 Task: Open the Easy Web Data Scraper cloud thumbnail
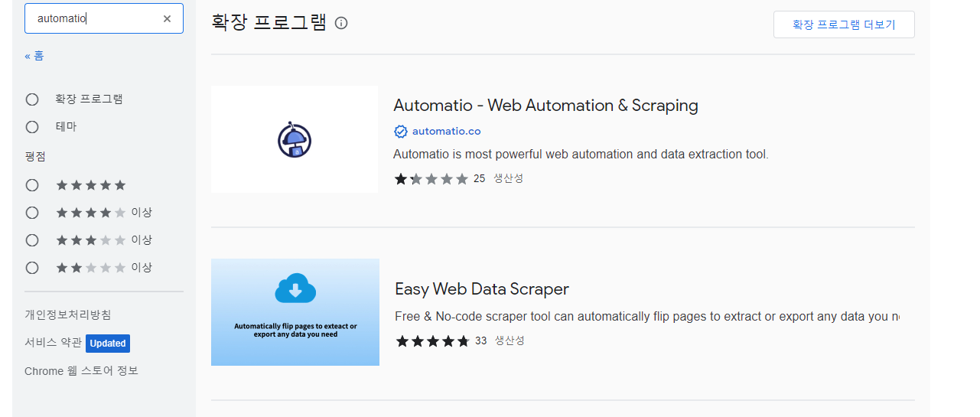tap(295, 312)
